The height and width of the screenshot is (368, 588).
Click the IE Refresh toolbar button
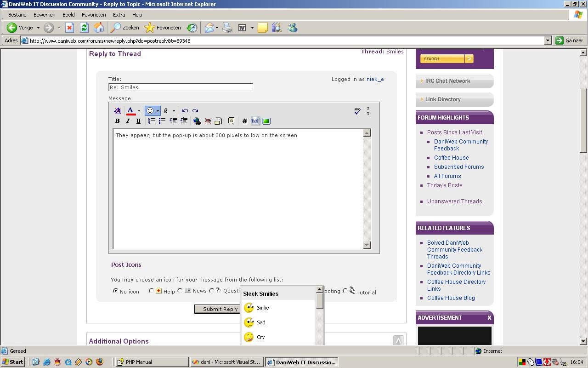tap(84, 28)
